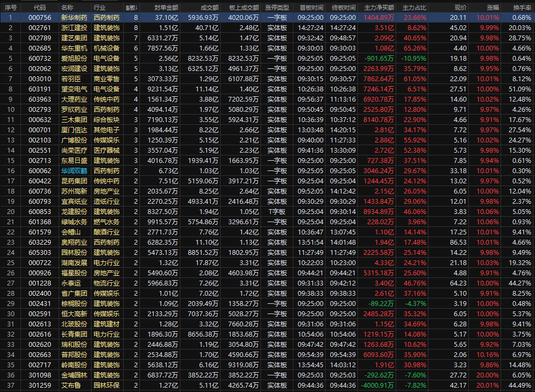Select stock 金埔园林
The width and height of the screenshot is (535, 392).
(x=74, y=375)
